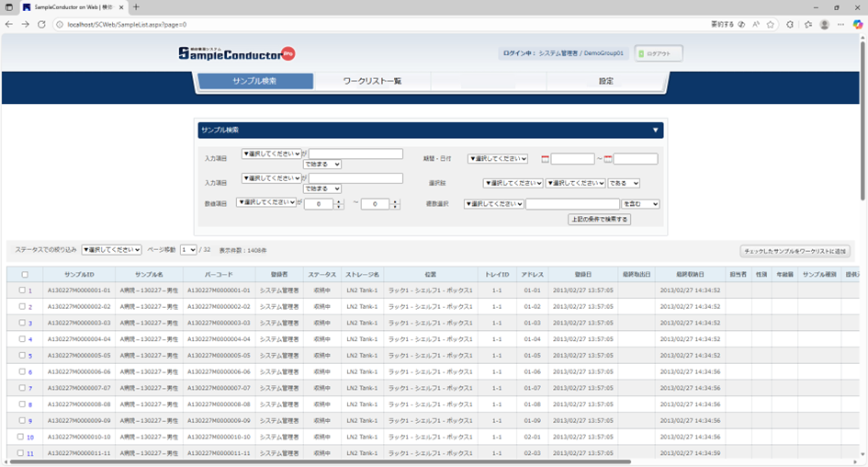Click the start date calendar icon
Screen dimensions: 868x467
coord(546,159)
